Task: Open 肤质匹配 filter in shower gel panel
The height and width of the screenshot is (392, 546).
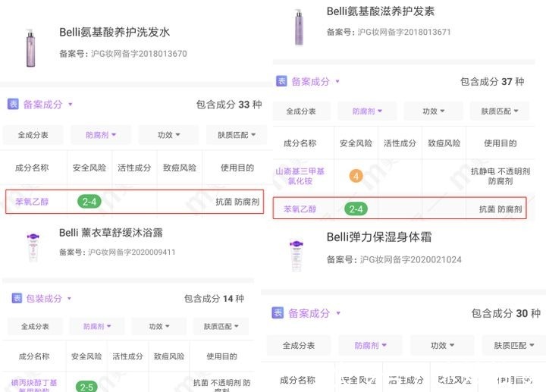Action: point(221,326)
